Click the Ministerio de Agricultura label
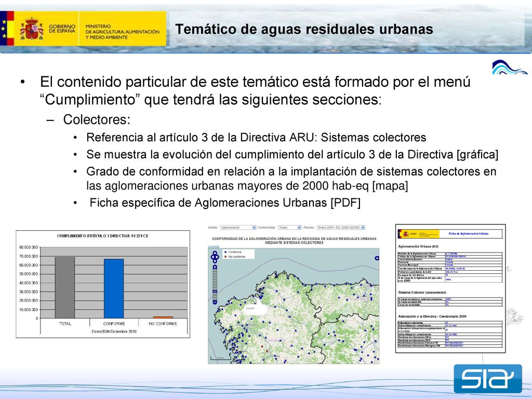Viewport: 532px width, 399px height. 122,32
